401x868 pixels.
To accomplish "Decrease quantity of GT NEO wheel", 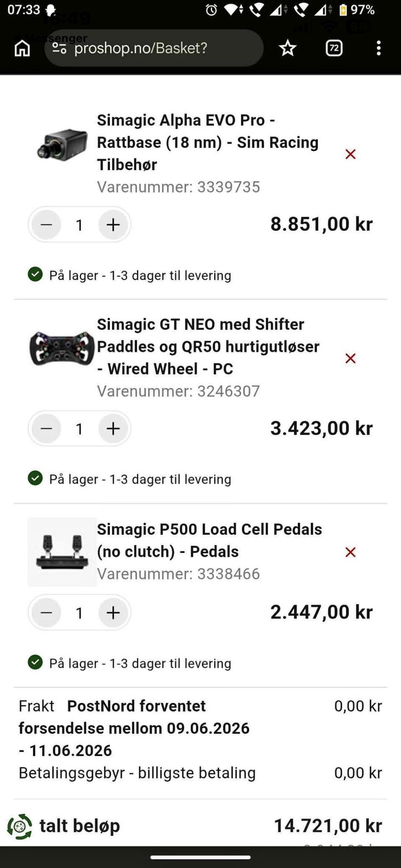I will 46,428.
